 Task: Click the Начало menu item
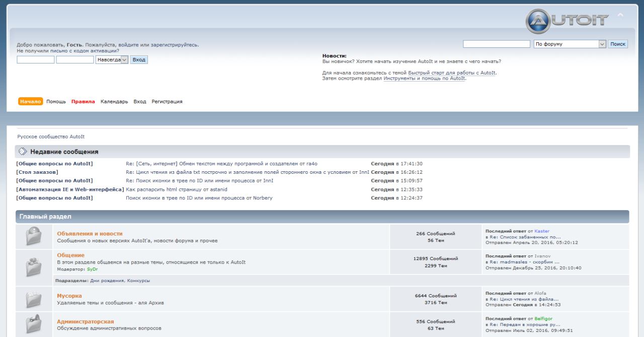tap(31, 102)
